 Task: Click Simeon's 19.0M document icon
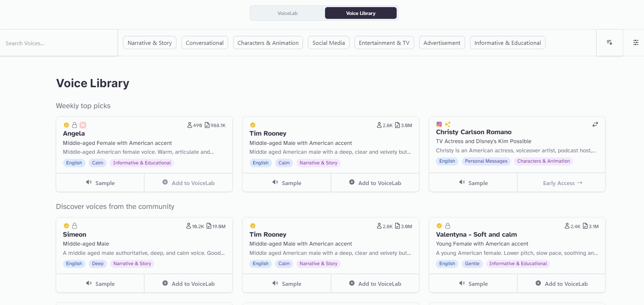point(209,226)
